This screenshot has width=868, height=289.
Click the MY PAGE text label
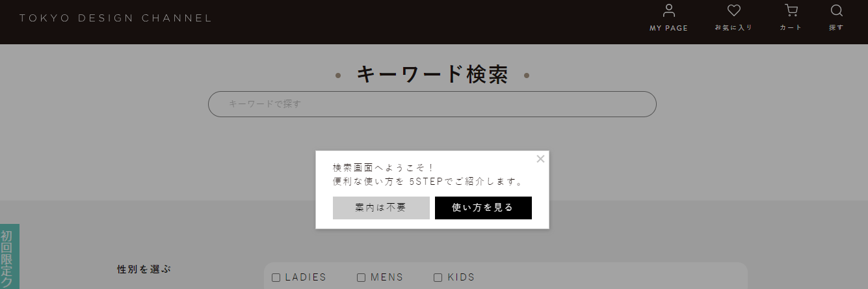(x=669, y=28)
